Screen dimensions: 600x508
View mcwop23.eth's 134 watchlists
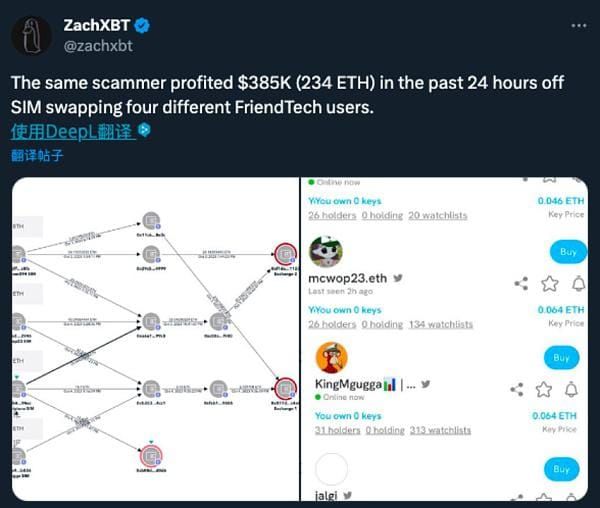(441, 324)
